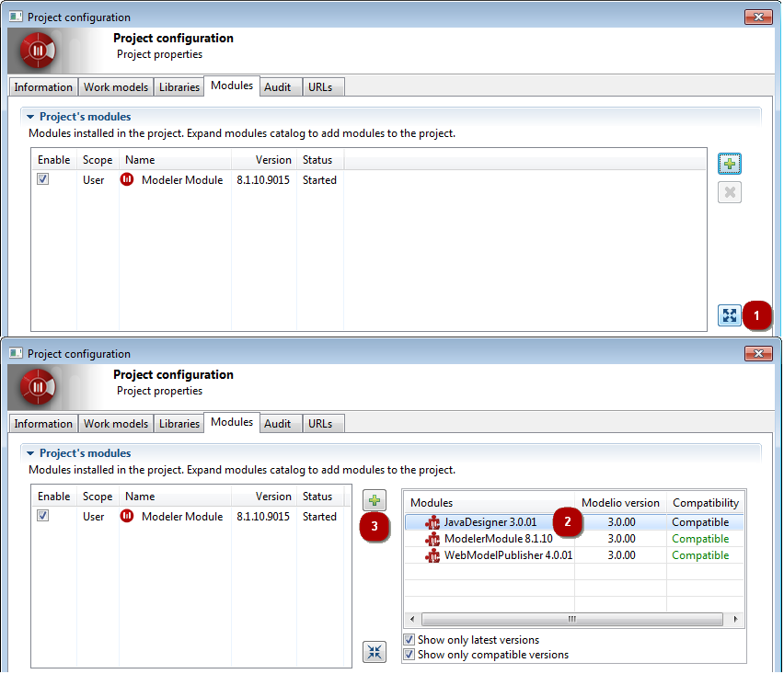This screenshot has height=674, width=784.
Task: Click Version column header in upper window
Action: [x=264, y=160]
